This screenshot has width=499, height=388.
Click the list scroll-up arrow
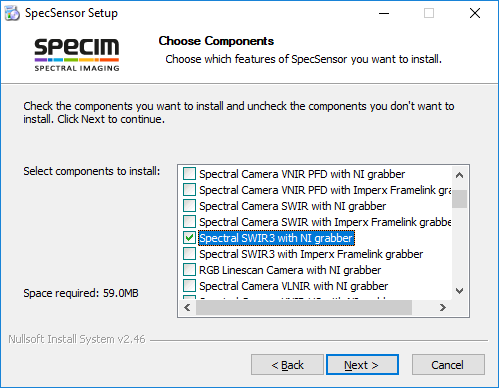click(x=459, y=175)
